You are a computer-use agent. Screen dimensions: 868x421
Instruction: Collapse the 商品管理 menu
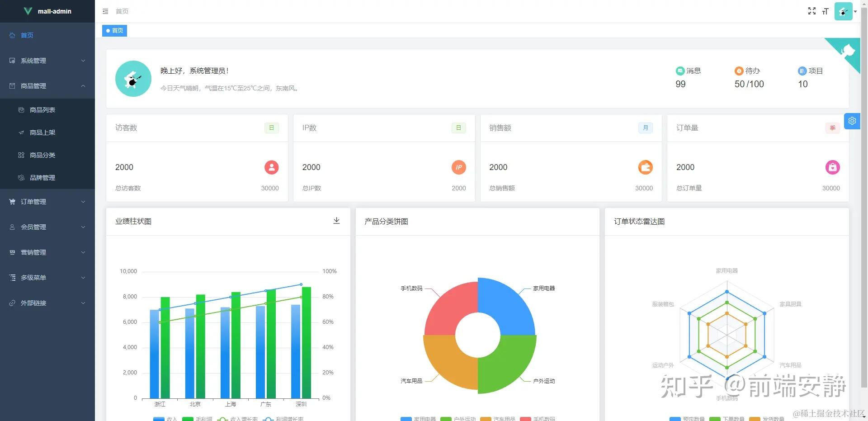point(47,86)
